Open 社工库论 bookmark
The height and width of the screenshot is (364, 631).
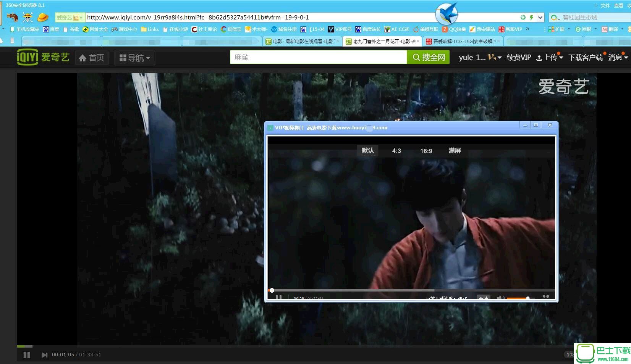(204, 29)
